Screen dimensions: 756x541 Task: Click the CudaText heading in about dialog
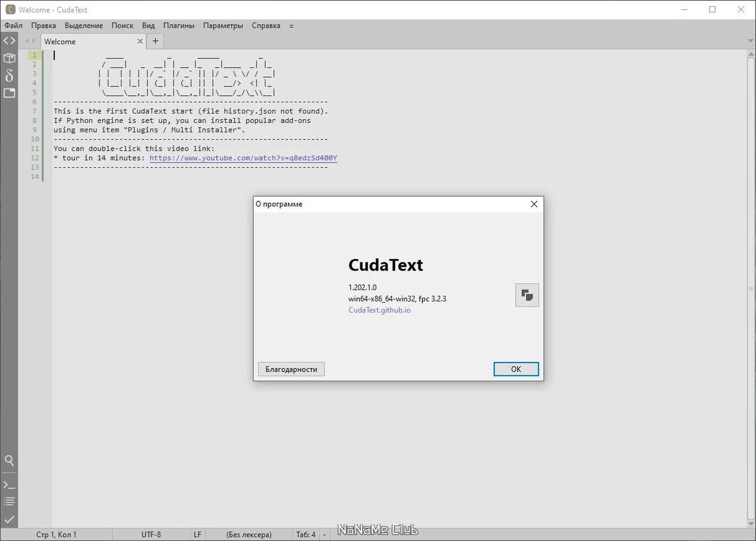(386, 265)
